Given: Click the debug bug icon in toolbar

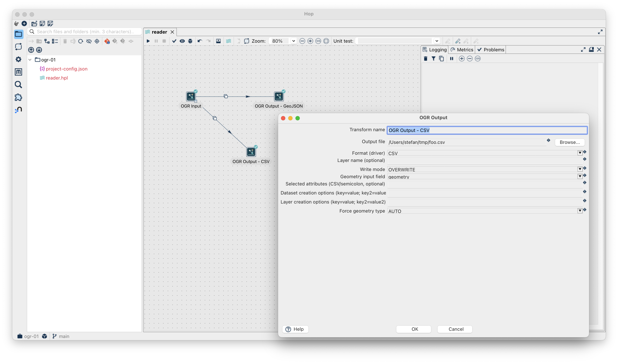Looking at the screenshot, I should tap(190, 41).
